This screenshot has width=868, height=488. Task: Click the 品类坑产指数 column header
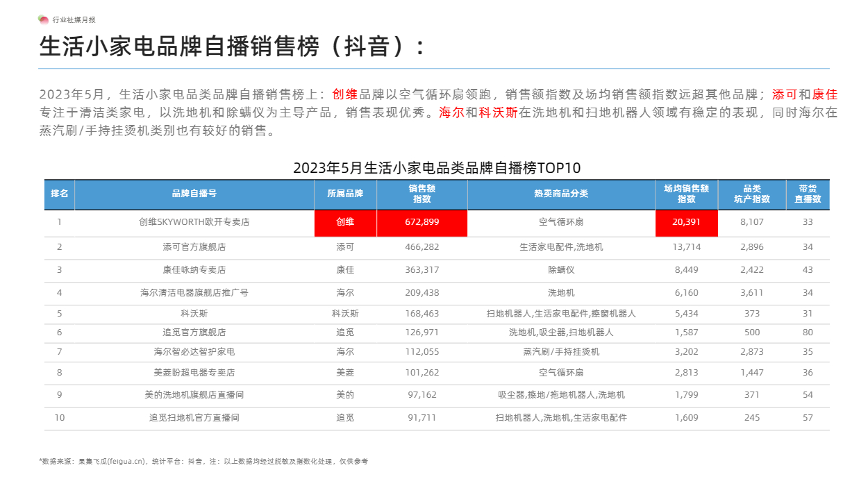(x=752, y=194)
